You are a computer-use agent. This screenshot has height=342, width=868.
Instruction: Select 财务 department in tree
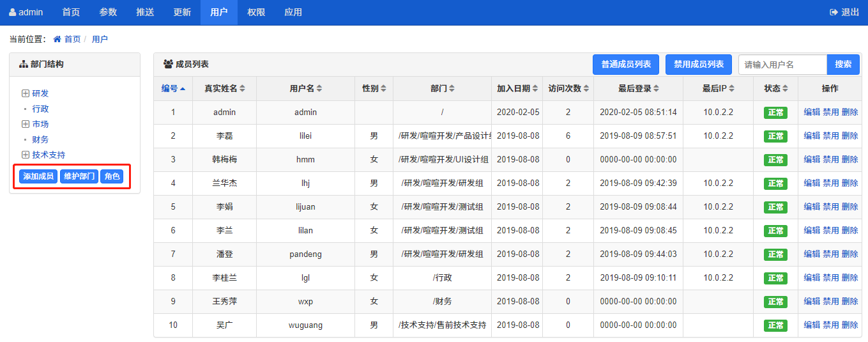coord(40,139)
